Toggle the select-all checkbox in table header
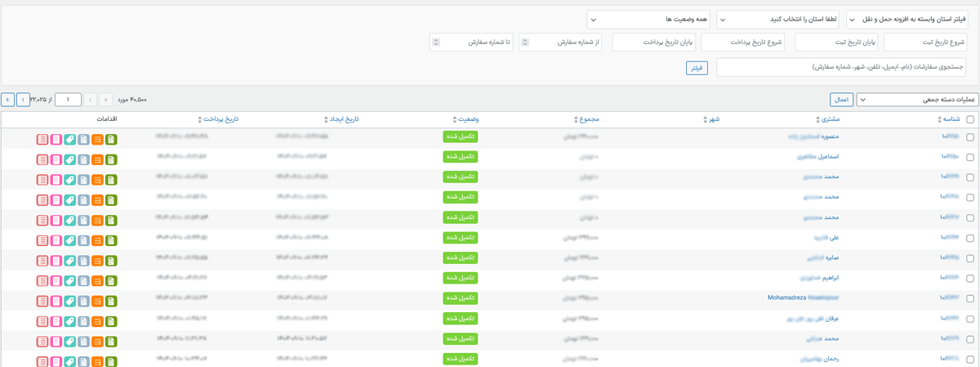The height and width of the screenshot is (367, 980). 970,119
